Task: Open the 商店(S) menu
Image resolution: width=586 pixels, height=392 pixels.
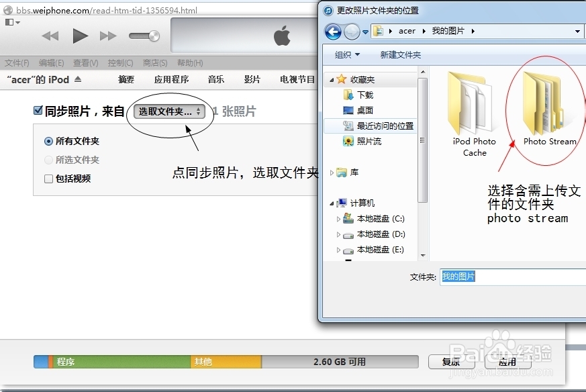Action: point(155,63)
